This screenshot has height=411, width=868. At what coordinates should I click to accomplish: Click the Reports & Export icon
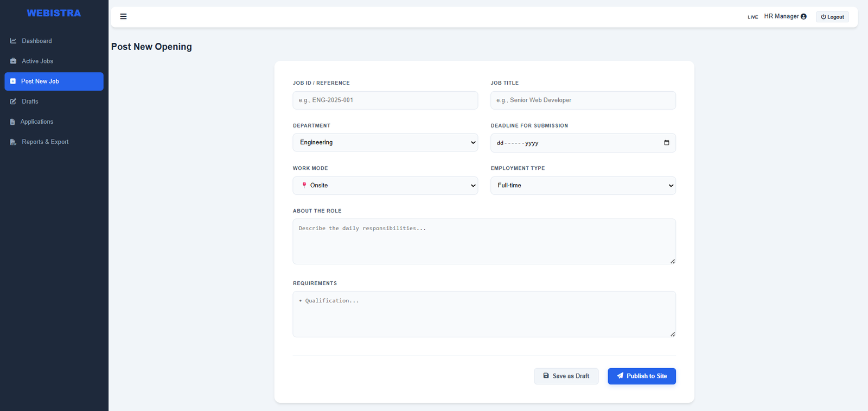click(x=13, y=142)
